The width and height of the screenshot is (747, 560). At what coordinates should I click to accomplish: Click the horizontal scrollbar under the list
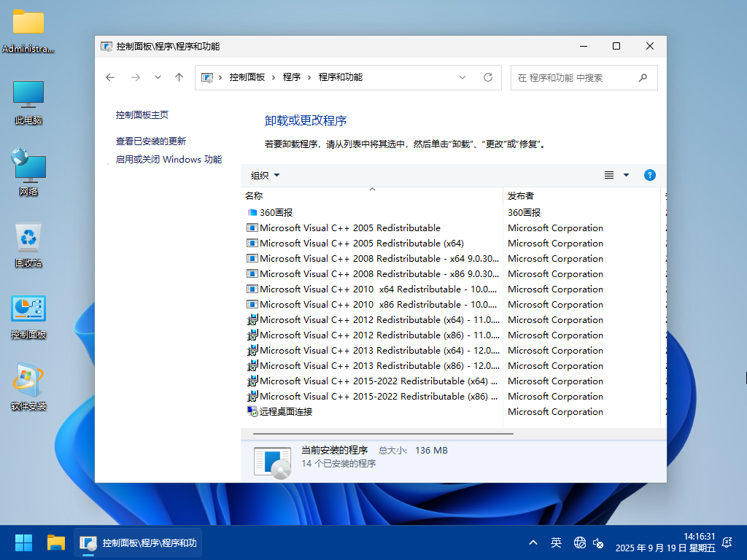coord(379,433)
